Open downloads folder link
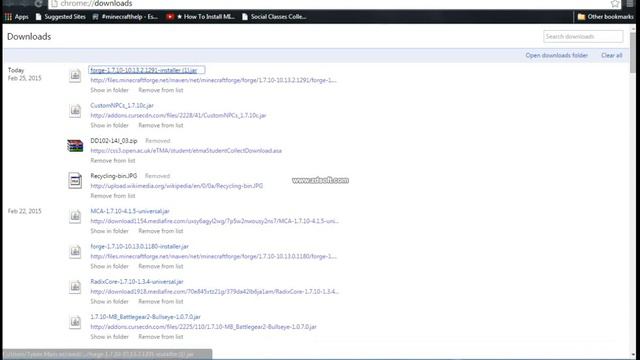This screenshot has width=640, height=360. [556, 55]
